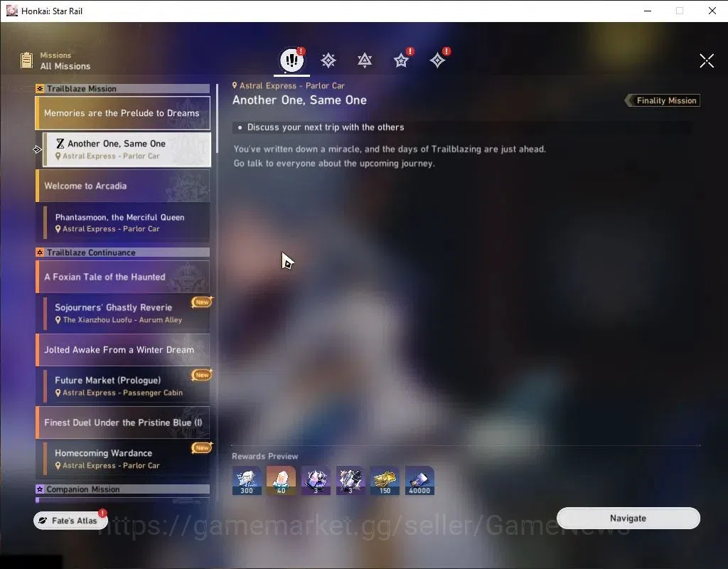Image resolution: width=728 pixels, height=569 pixels.
Task: Click the Companion Mission category header
Action: 122,489
